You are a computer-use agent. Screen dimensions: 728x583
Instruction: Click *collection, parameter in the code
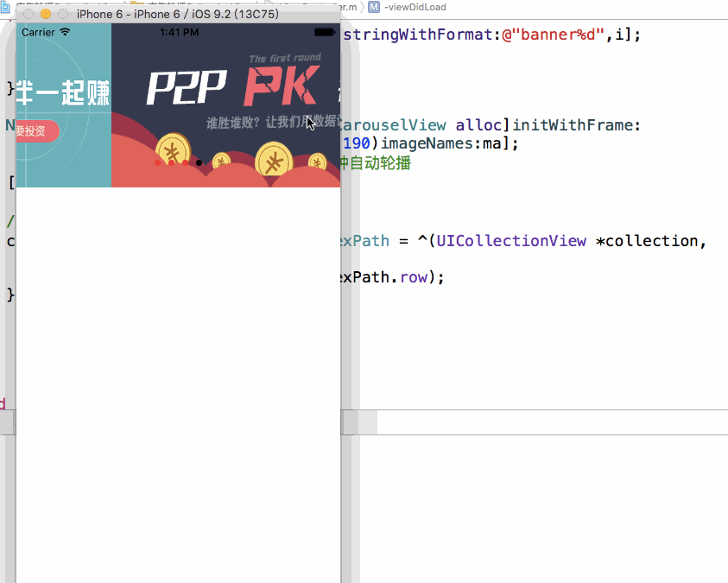(651, 241)
